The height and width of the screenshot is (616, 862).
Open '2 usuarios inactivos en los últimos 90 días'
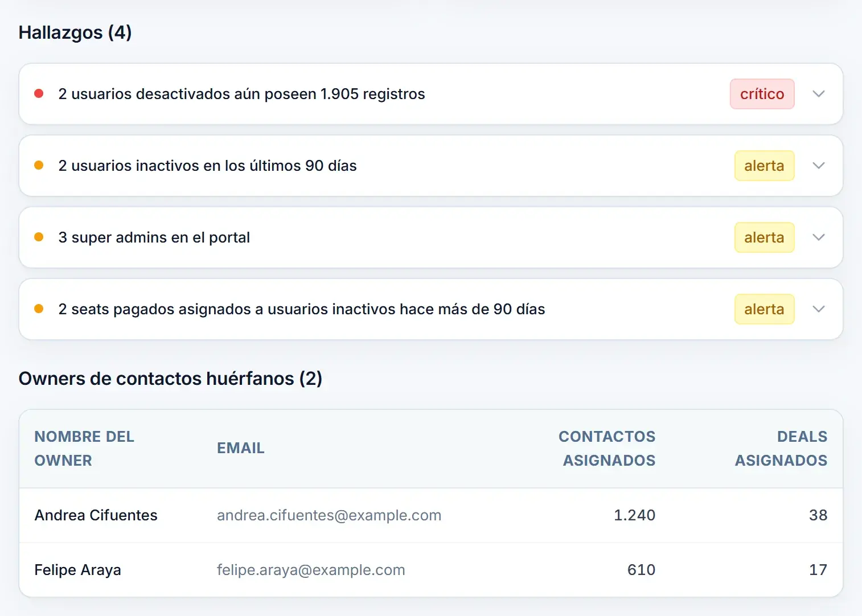pos(207,166)
